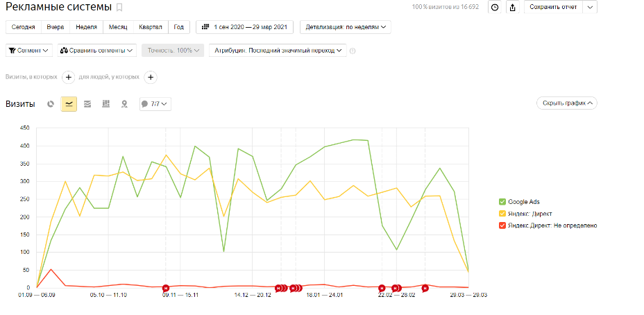Screen dimensions: 644x315
Task: Toggle the Google Ads legend checkbox
Action: (x=502, y=202)
